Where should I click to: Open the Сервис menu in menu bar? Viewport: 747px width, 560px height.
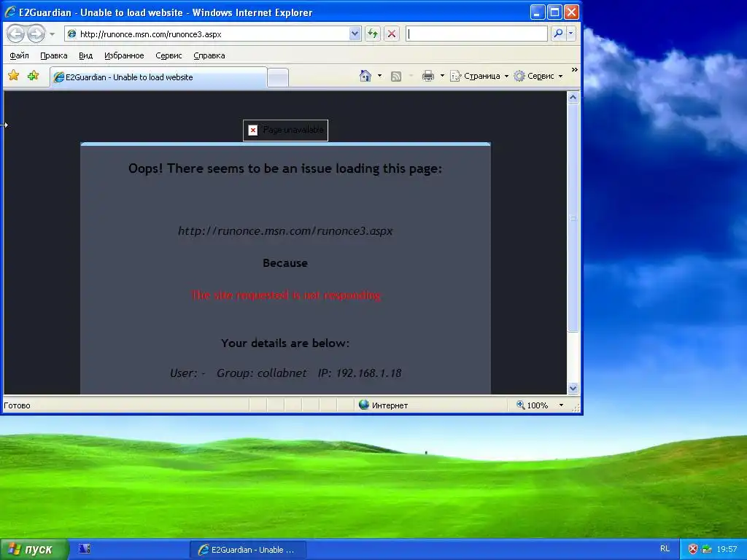pos(169,55)
